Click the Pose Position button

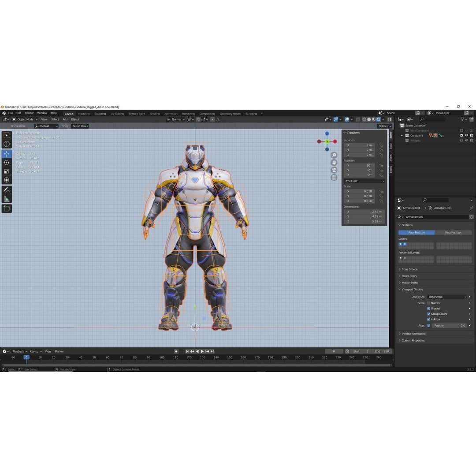click(416, 233)
